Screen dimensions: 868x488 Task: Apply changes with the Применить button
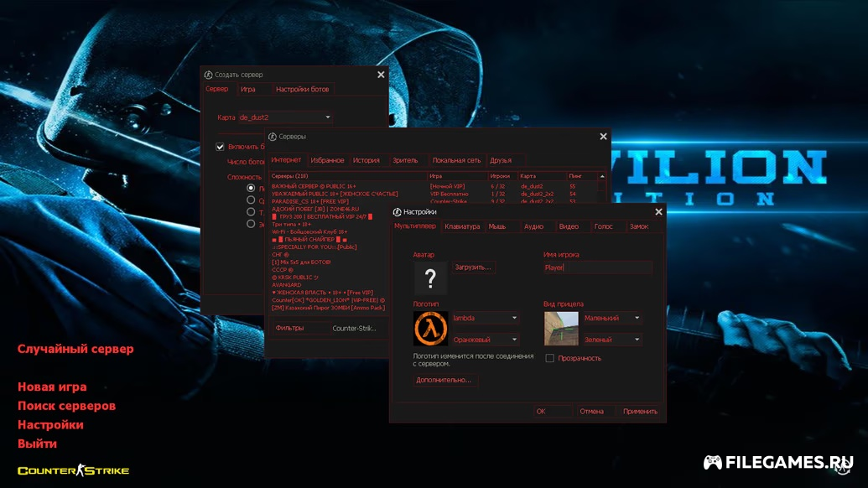coord(640,411)
